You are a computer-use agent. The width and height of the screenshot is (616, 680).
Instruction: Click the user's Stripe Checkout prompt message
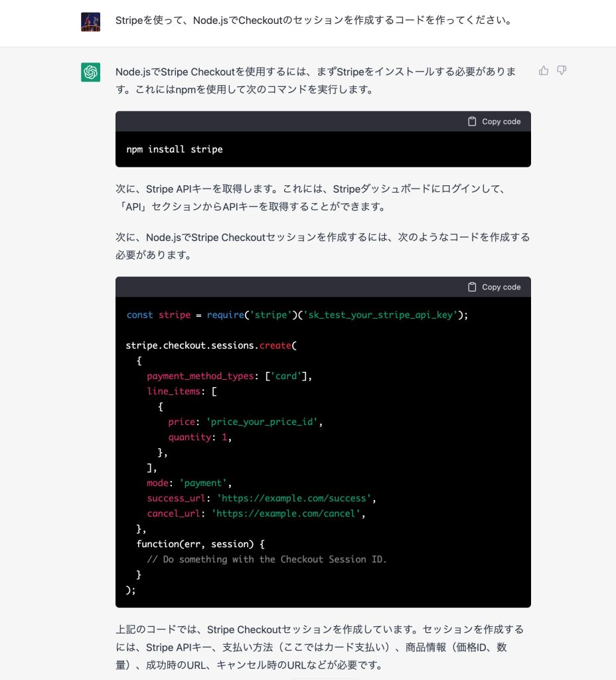[313, 21]
